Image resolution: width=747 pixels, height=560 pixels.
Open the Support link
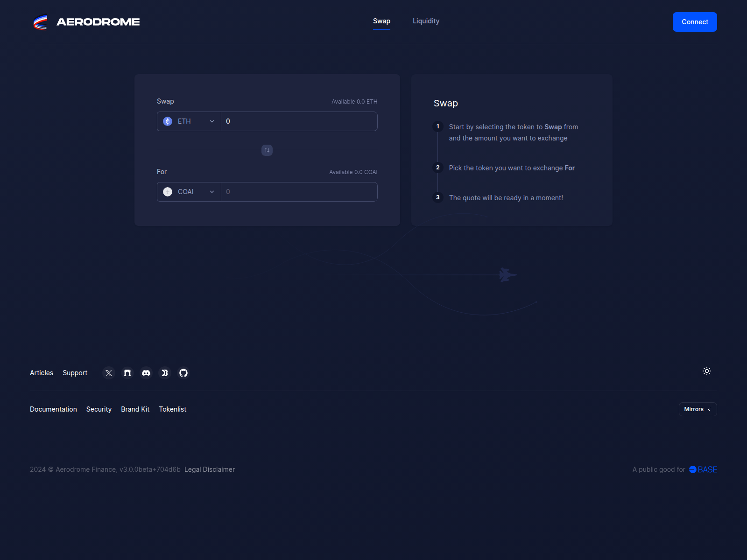click(x=75, y=373)
